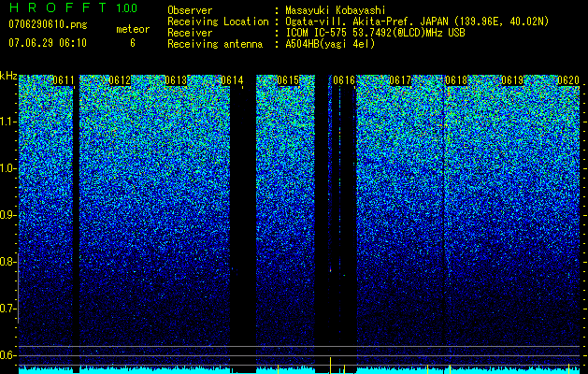Click the 0.8 kHz axis label
Viewport: 588px width, 374px height.
click(x=8, y=262)
